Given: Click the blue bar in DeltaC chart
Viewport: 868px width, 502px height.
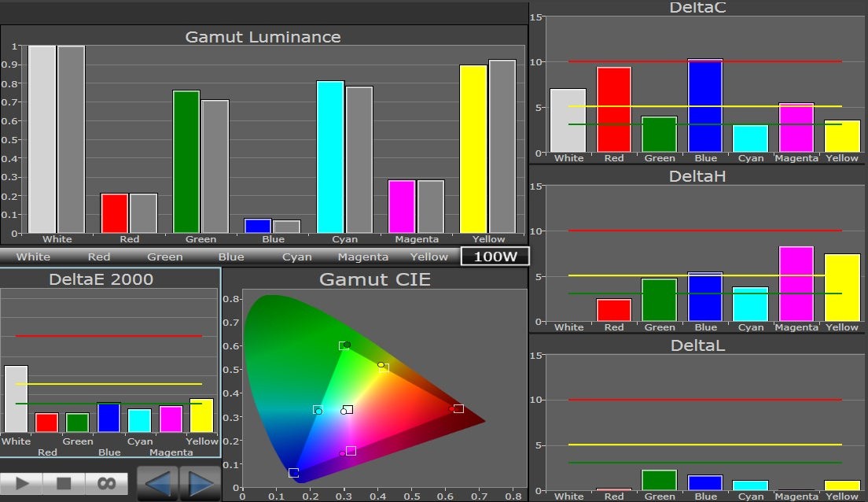Looking at the screenshot, I should click(705, 105).
